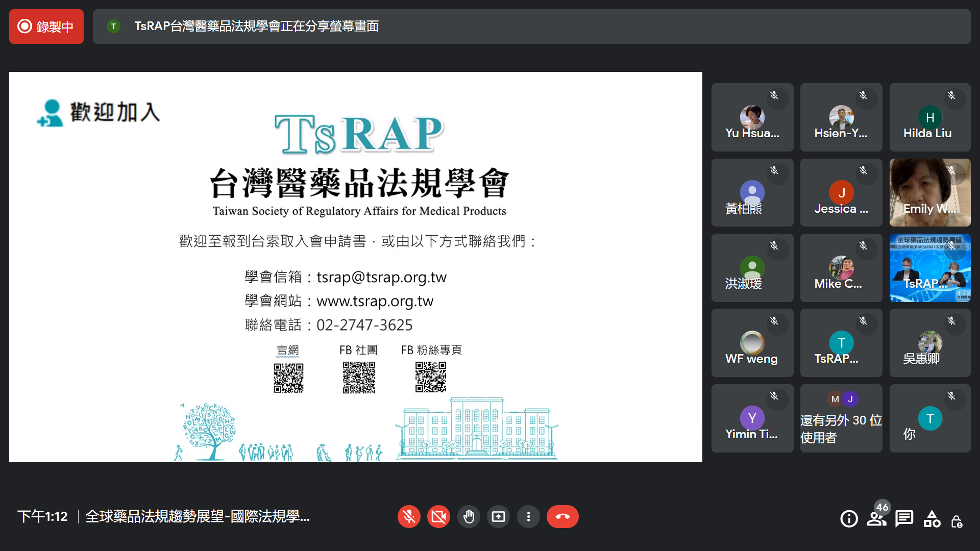Open the activities shapes icon

coord(932,519)
